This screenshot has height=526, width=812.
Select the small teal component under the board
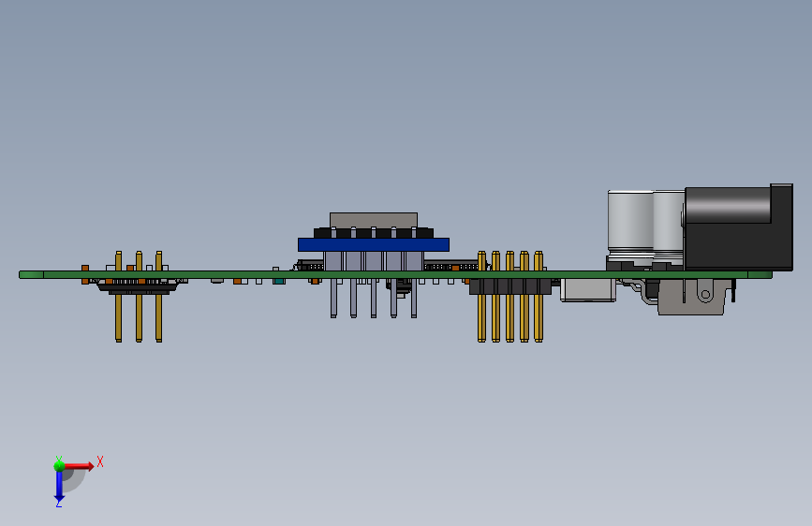279,281
